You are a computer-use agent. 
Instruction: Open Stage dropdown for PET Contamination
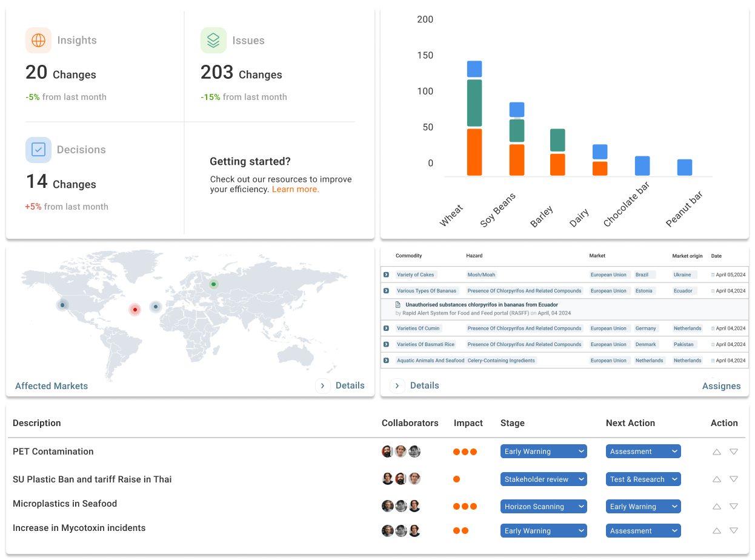pyautogui.click(x=544, y=452)
